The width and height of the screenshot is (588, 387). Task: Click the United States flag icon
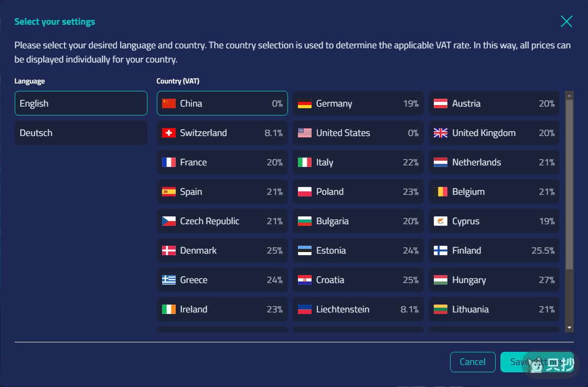pos(305,133)
